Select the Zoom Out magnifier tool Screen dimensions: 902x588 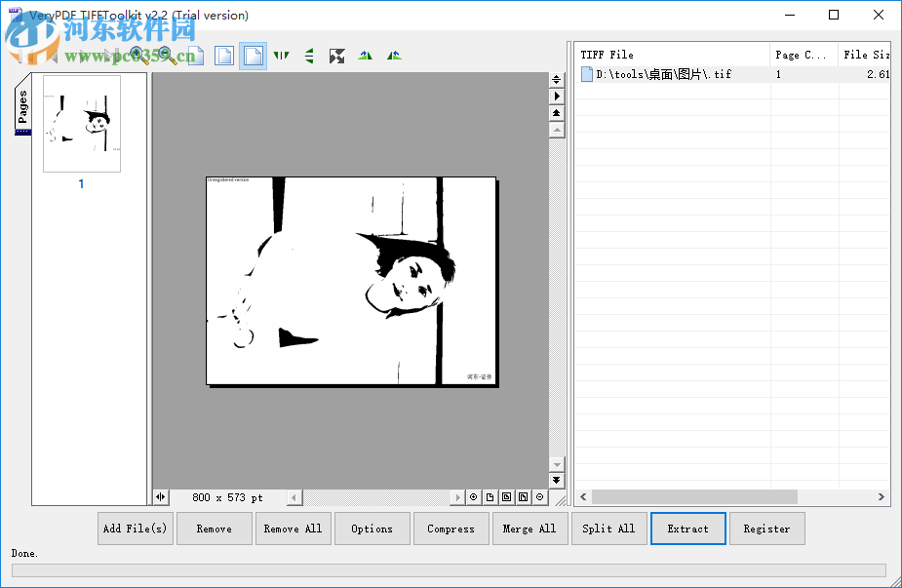tap(165, 56)
